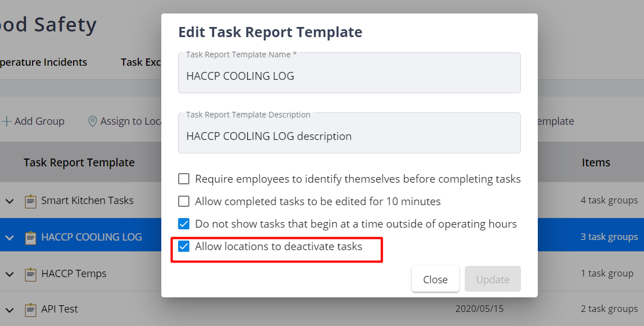Uncheck Do not show tasks outside operating hours
This screenshot has width=644, height=326.
tap(184, 224)
